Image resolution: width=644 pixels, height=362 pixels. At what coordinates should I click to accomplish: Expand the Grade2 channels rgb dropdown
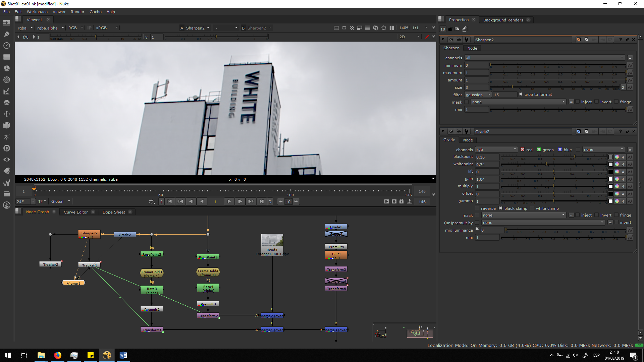pyautogui.click(x=496, y=149)
